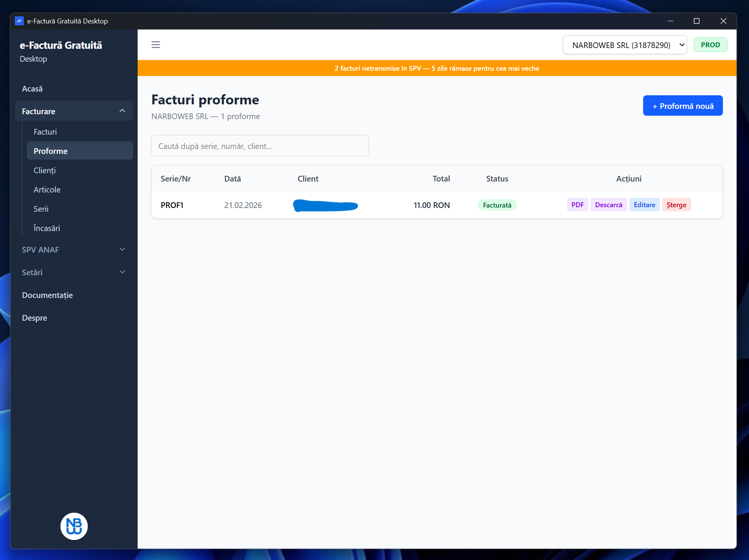Minimize the application window

point(670,21)
